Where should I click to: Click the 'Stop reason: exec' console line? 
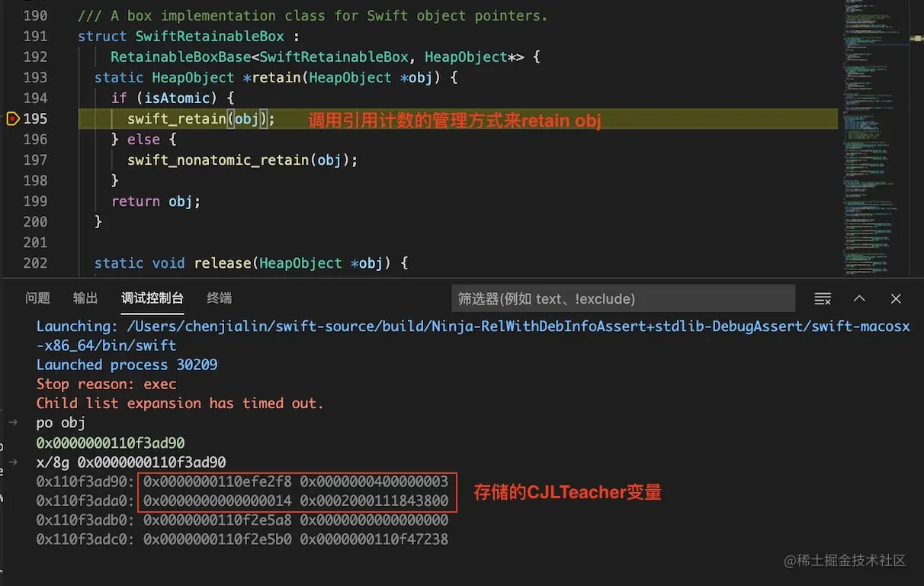point(106,384)
